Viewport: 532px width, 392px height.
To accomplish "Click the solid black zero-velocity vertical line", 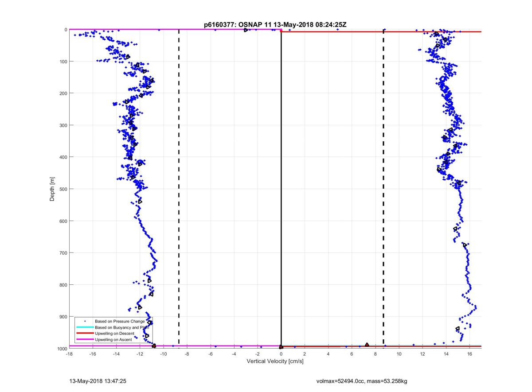I will (x=281, y=188).
